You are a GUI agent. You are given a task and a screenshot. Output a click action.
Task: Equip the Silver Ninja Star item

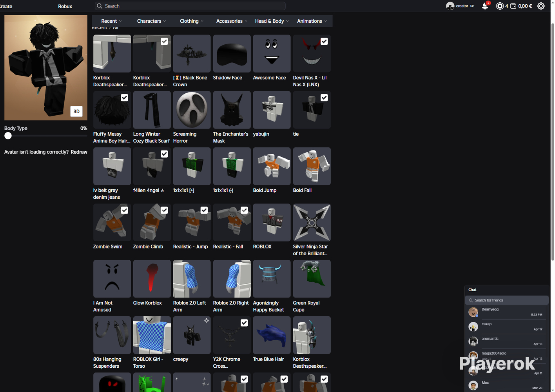[312, 222]
